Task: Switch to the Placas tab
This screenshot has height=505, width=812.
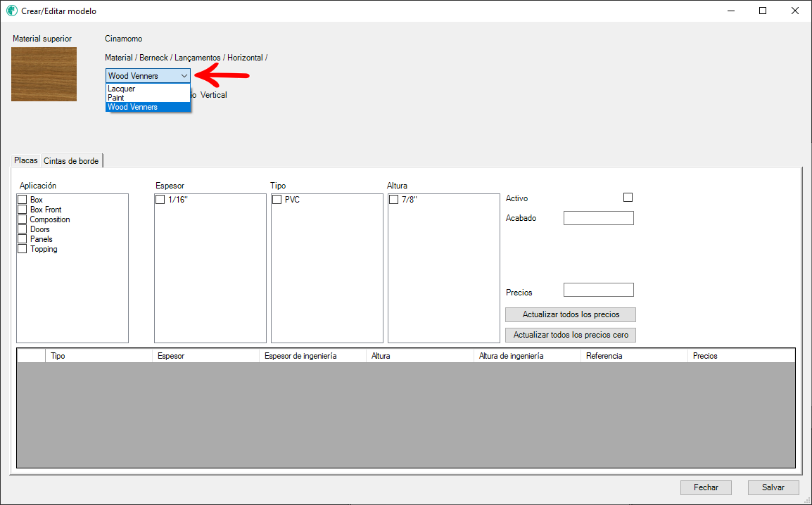Action: point(26,160)
